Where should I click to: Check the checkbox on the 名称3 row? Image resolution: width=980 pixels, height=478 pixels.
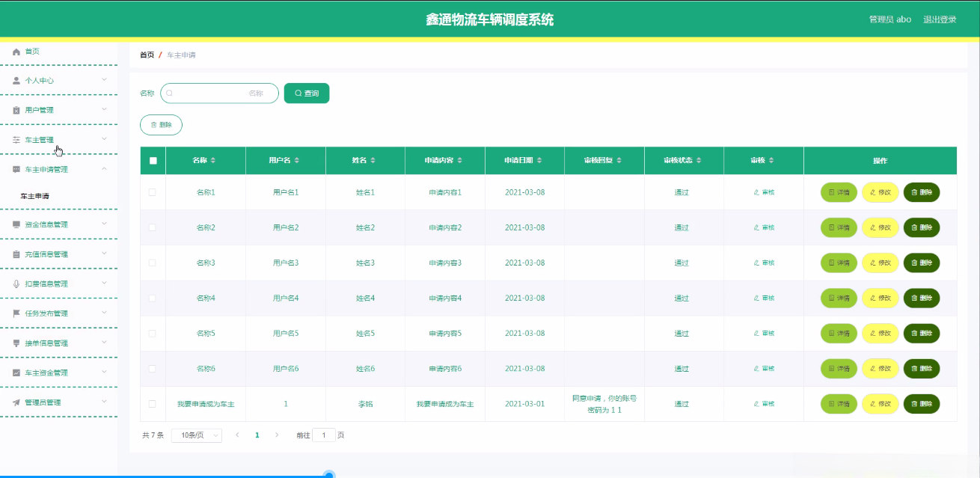point(152,263)
